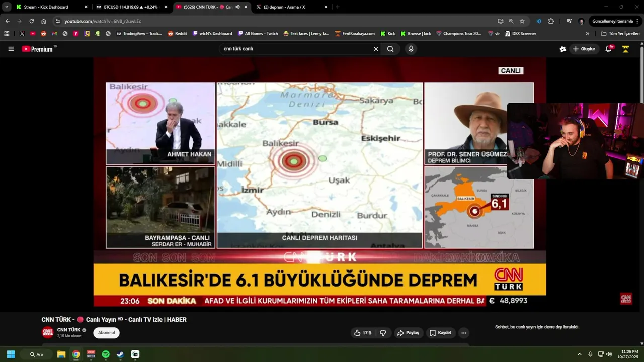Open the Windows Start menu
644x362 pixels.
click(11, 354)
